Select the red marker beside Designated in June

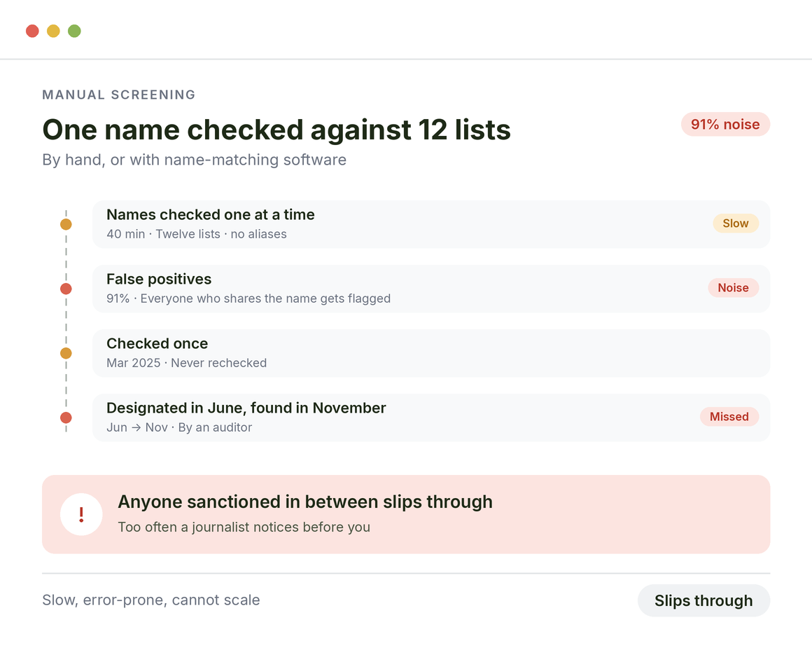66,418
